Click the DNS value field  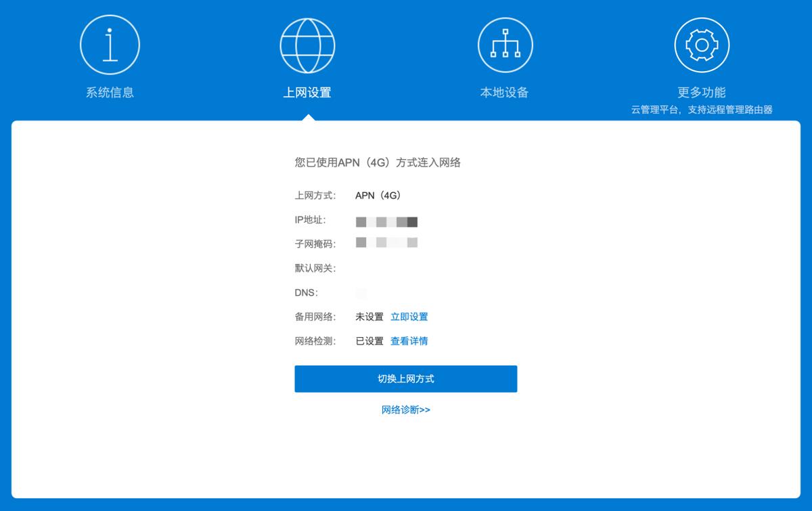(x=361, y=292)
